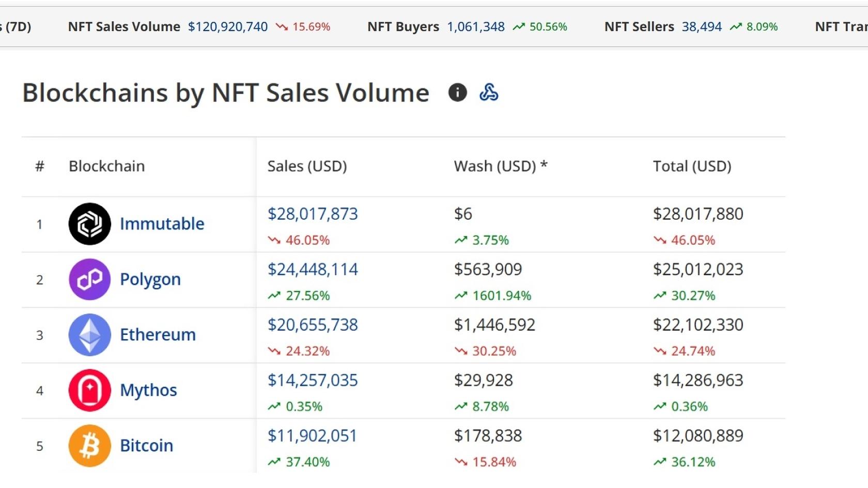Click Mythos wash value $29,928
Screen dimensions: 868x488
(x=483, y=380)
